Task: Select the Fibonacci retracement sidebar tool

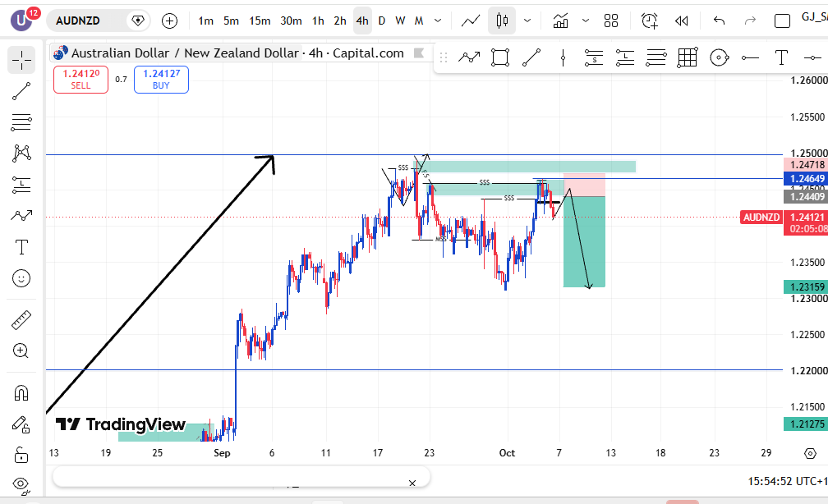Action: click(x=21, y=122)
